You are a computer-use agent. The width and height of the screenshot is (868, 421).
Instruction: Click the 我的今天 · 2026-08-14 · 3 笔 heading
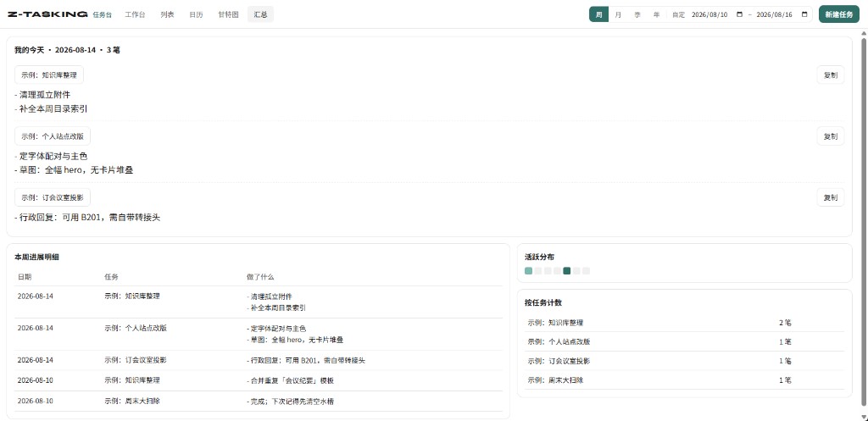pos(67,50)
